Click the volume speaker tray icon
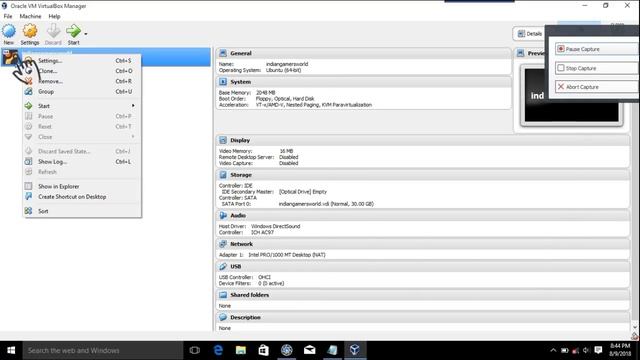640x360 pixels. (587, 350)
